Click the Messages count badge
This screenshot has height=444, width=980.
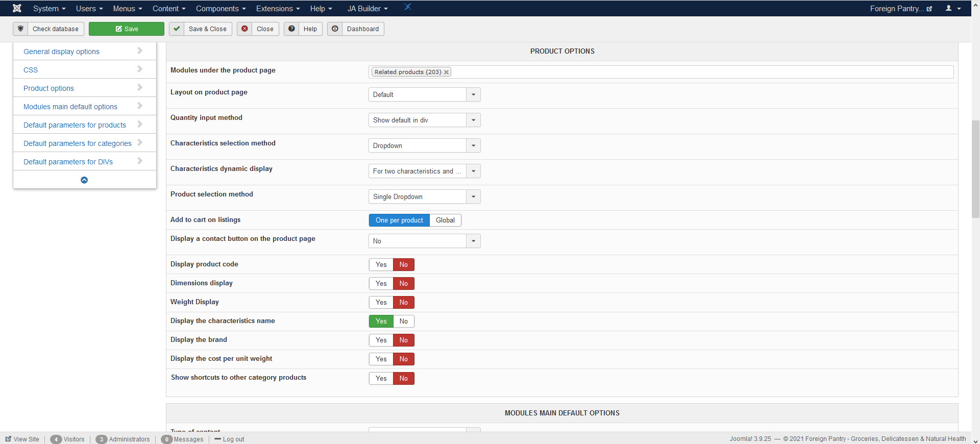coord(166,439)
